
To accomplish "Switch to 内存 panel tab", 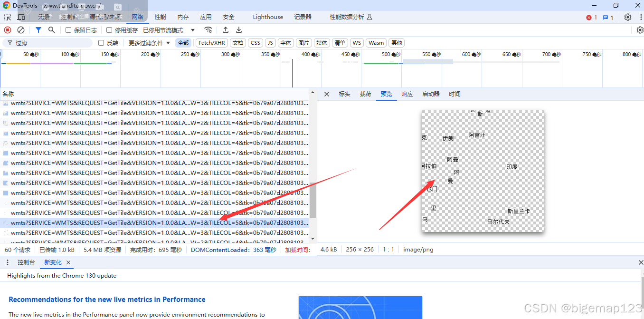I will tap(183, 17).
